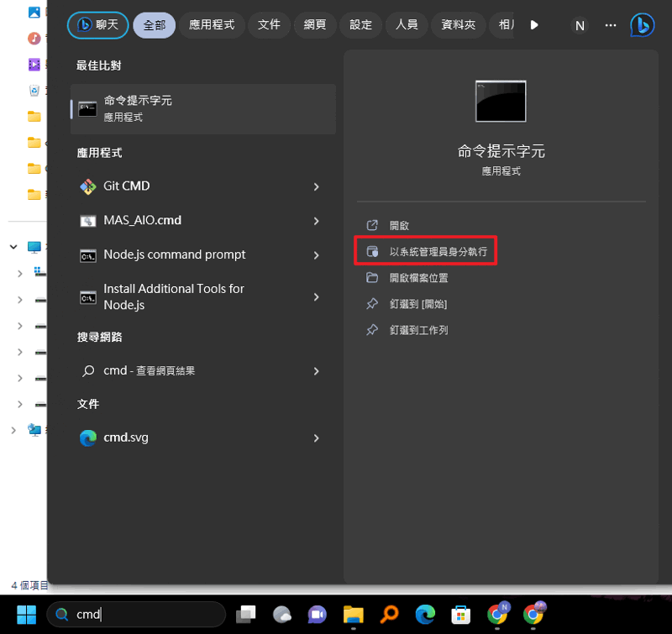Click 釘選到 [開始]
The image size is (672, 634).
coord(418,304)
